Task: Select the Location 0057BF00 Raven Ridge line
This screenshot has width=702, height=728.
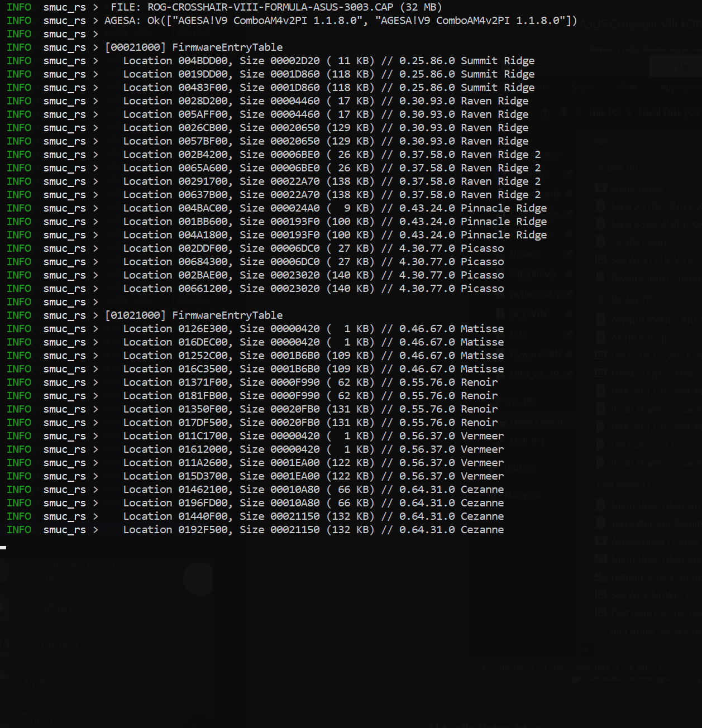Action: coord(268,141)
